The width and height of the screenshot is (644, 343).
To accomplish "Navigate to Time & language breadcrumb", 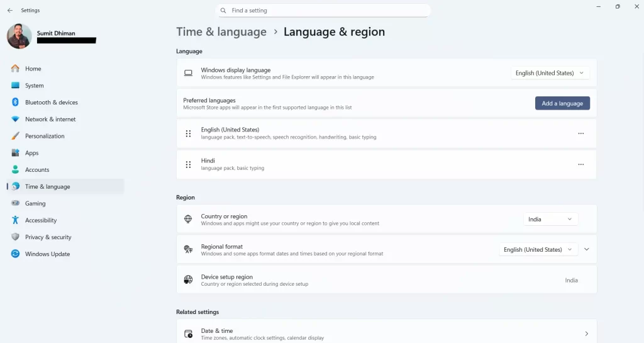I will coord(221,32).
